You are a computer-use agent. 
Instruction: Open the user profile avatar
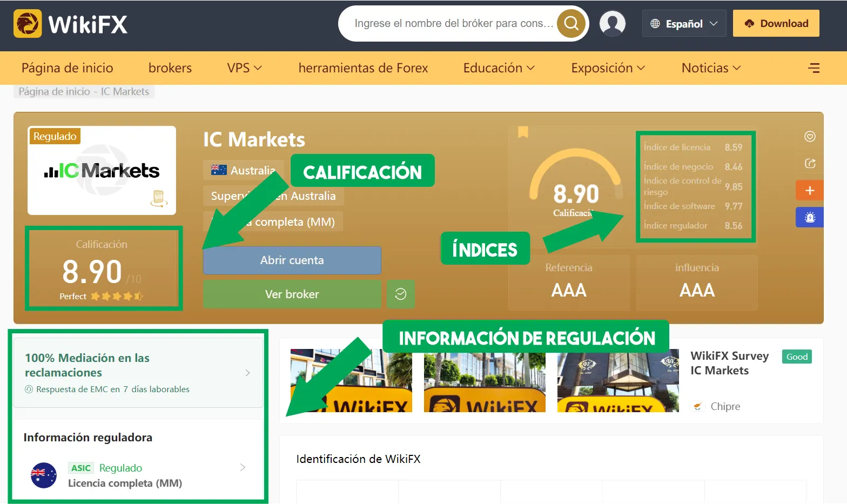(613, 24)
